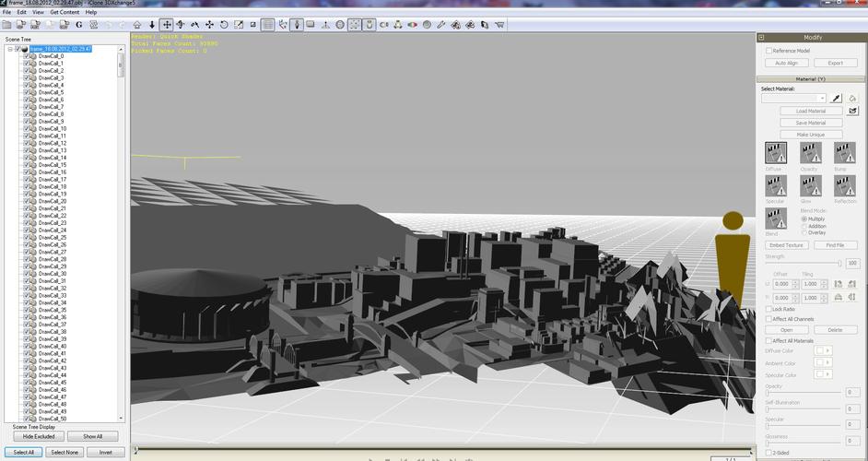Click the eyedropper material picker icon
This screenshot has height=461, width=868.
coord(837,98)
